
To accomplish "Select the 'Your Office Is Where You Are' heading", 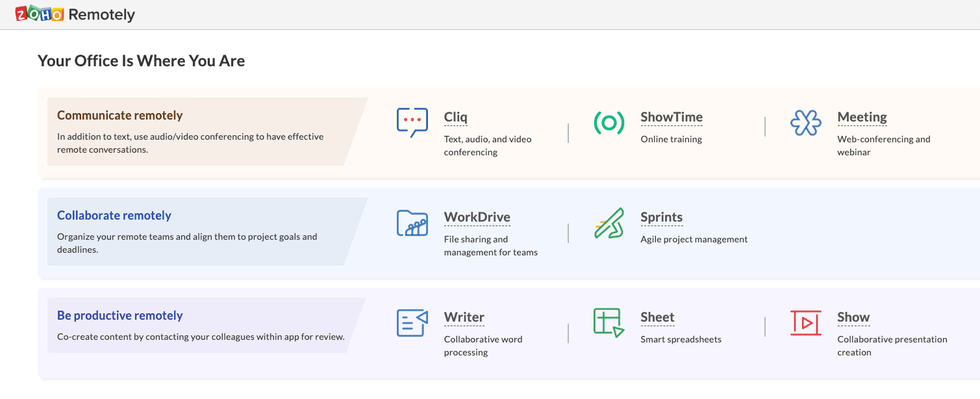I will (x=142, y=61).
